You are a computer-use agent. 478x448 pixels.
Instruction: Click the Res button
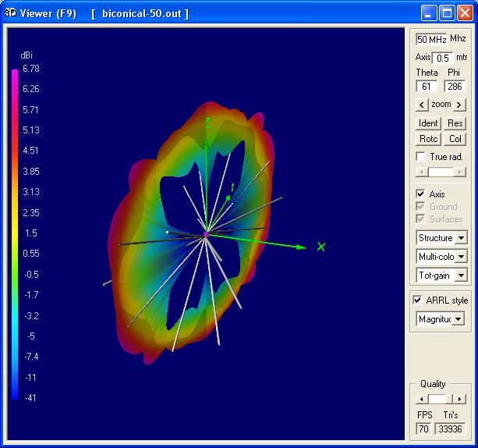[x=455, y=123]
